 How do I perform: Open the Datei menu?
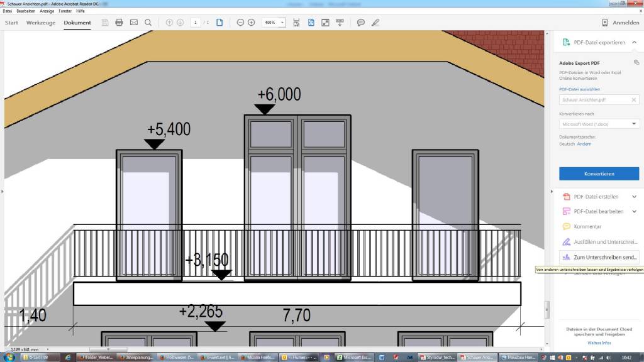tap(8, 11)
